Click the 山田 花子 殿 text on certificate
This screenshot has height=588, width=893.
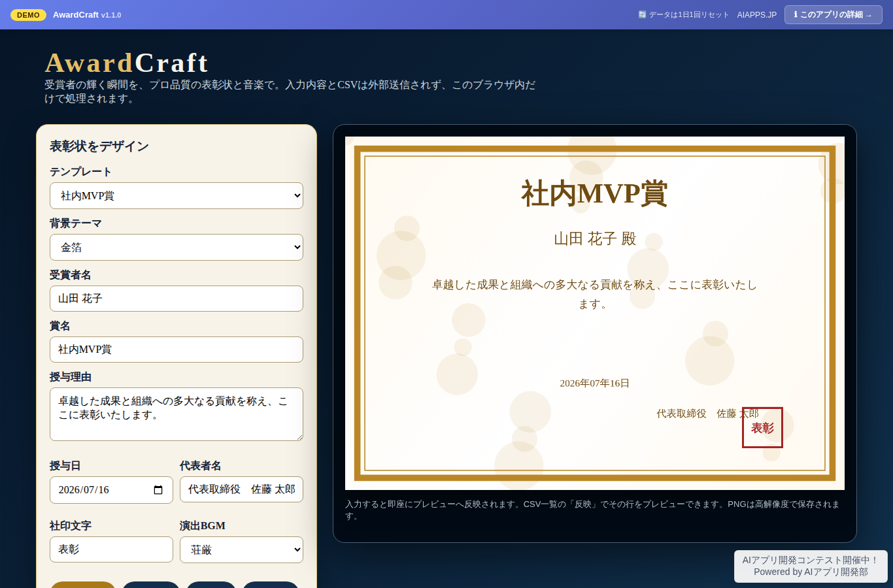pyautogui.click(x=595, y=238)
